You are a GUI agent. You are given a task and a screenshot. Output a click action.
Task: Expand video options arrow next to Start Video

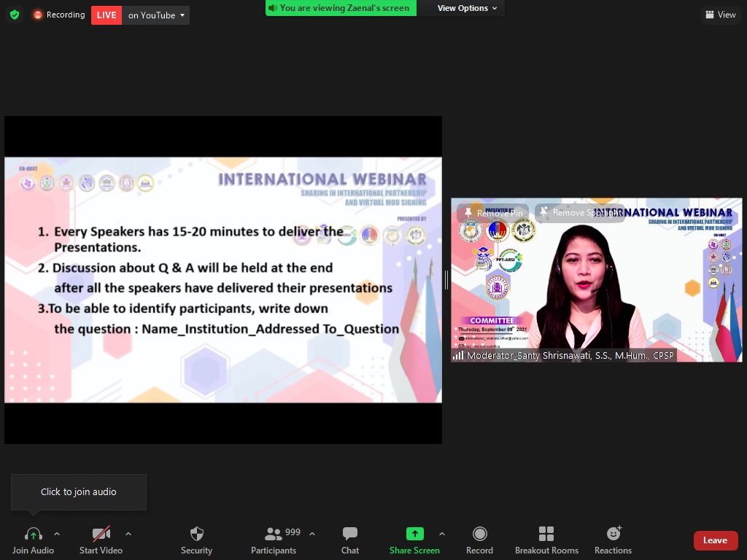click(x=128, y=534)
